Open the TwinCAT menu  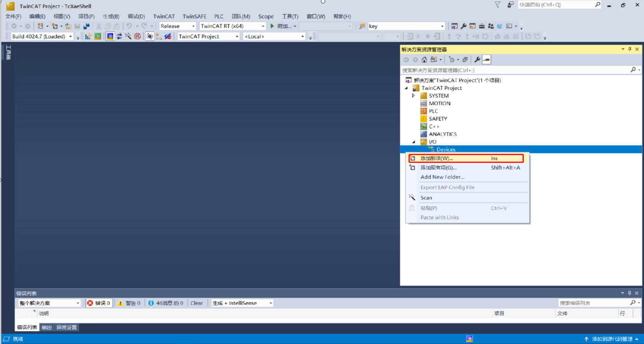[164, 16]
